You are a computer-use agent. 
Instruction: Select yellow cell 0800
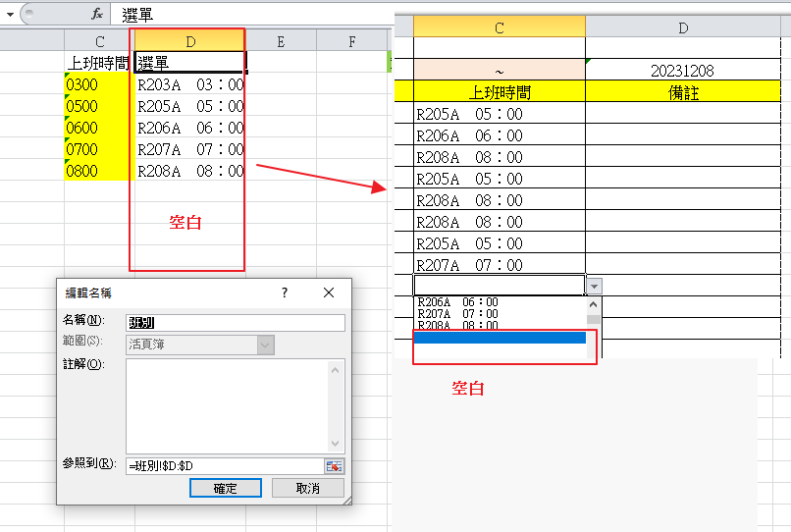pos(99,171)
